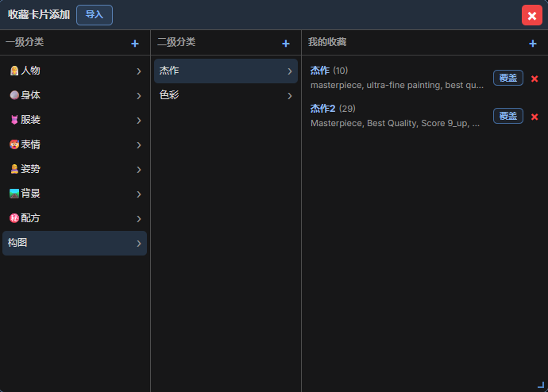Delete the 杰作 (10) favorite card
548x392 pixels.
click(534, 79)
